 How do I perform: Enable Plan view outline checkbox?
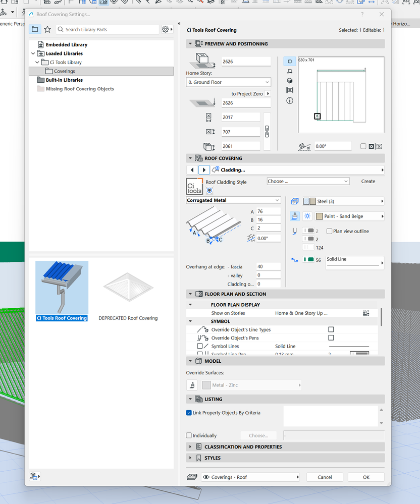[x=329, y=231]
